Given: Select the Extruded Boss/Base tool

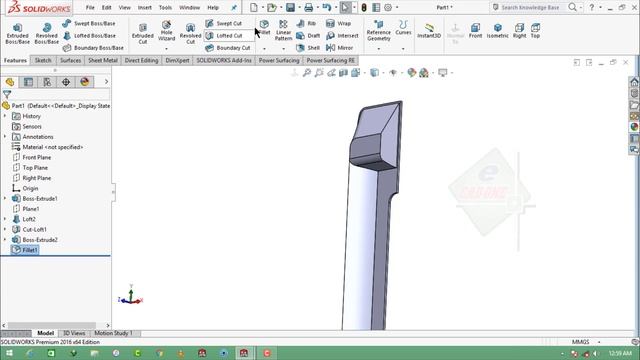Looking at the screenshot, I should (x=18, y=33).
